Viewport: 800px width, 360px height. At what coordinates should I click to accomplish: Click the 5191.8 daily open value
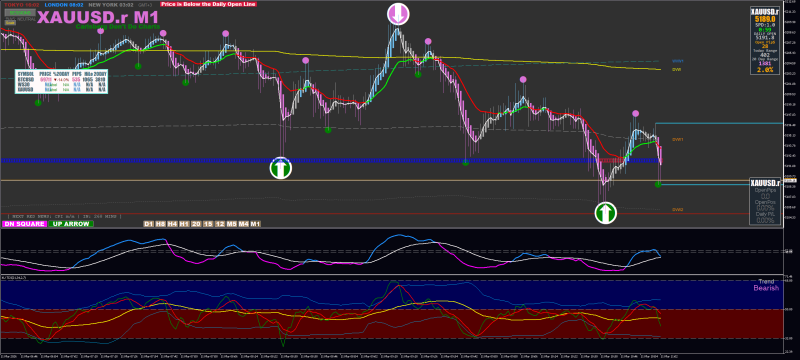(765, 37)
